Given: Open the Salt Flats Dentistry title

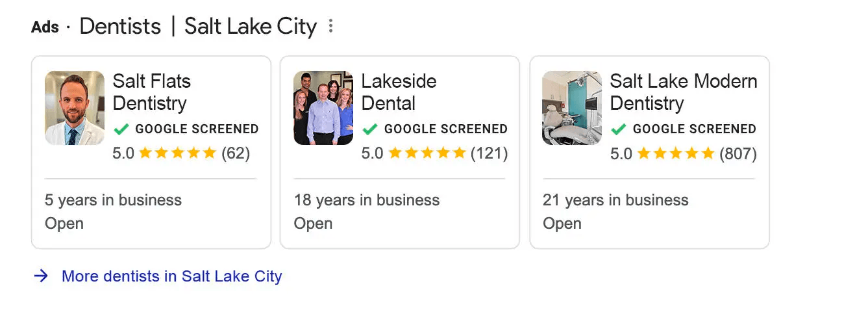Looking at the screenshot, I should (x=152, y=92).
